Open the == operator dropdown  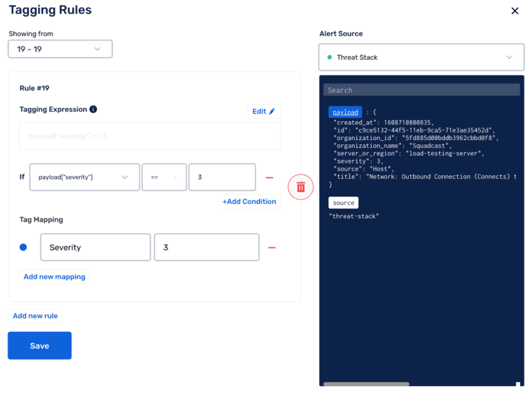pyautogui.click(x=164, y=177)
